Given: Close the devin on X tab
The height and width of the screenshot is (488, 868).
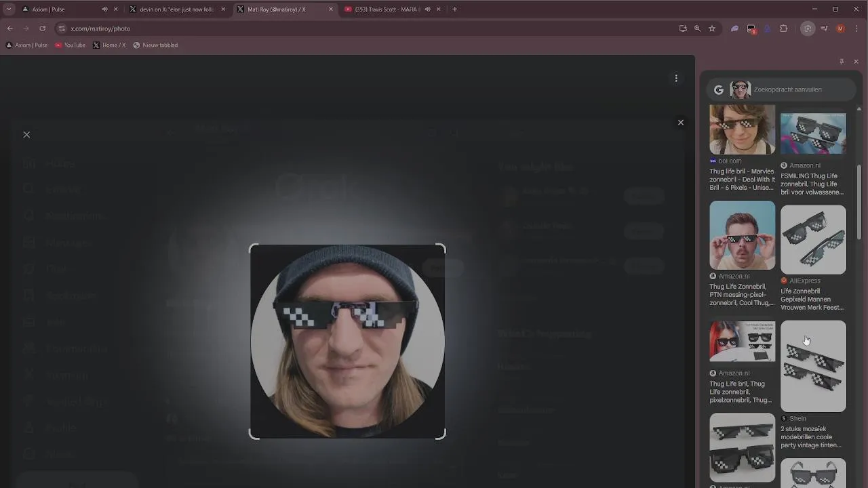Looking at the screenshot, I should click(x=223, y=9).
